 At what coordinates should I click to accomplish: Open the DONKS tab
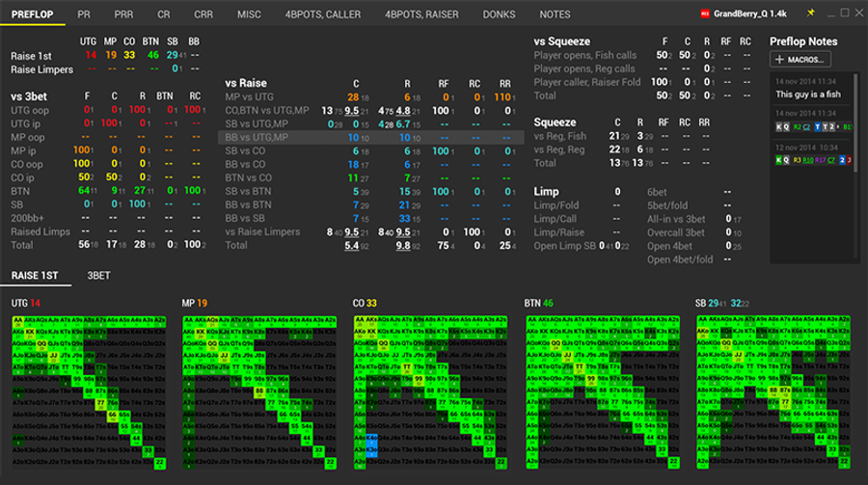pyautogui.click(x=499, y=14)
